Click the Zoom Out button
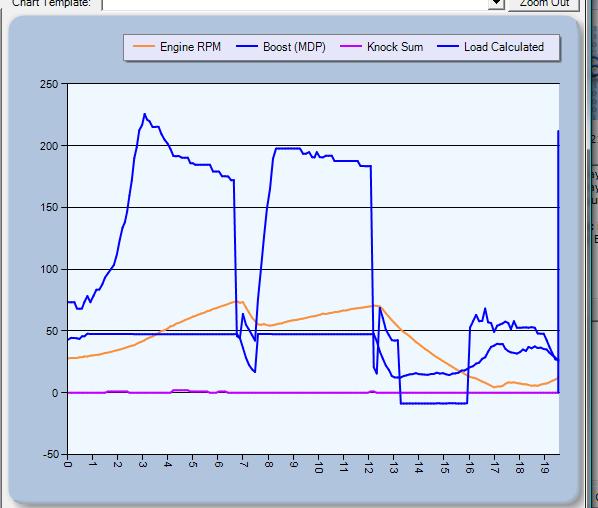 544,4
